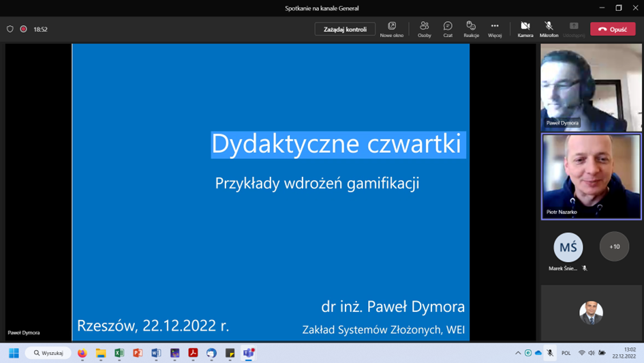Image resolution: width=644 pixels, height=363 pixels.
Task: Switch to PowerPoint in the taskbar
Action: 138,353
